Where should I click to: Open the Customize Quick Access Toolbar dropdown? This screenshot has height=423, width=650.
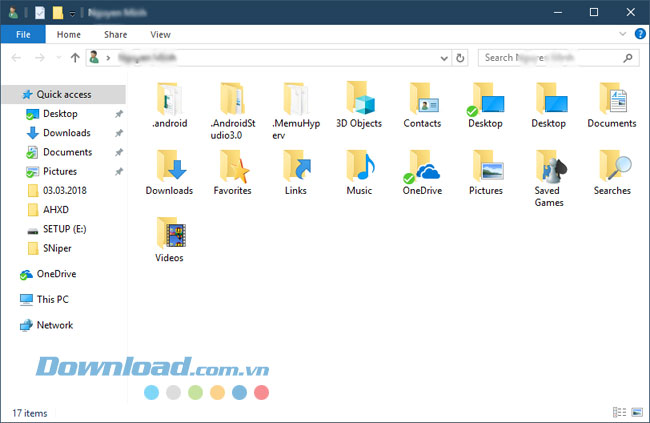[72, 14]
